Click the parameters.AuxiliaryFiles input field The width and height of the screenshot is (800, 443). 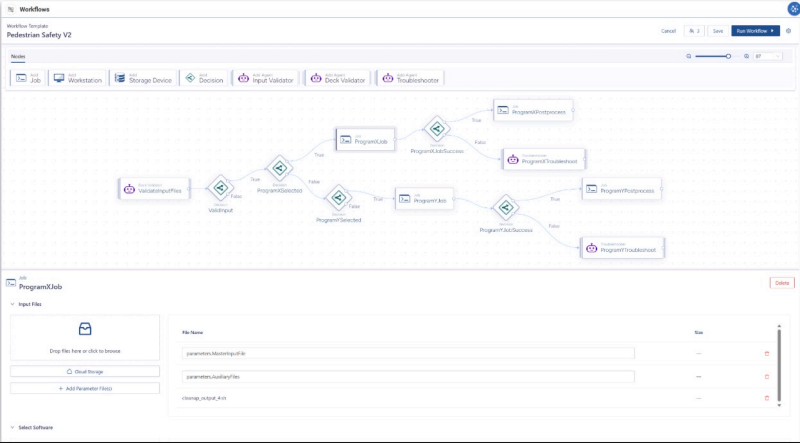click(408, 377)
